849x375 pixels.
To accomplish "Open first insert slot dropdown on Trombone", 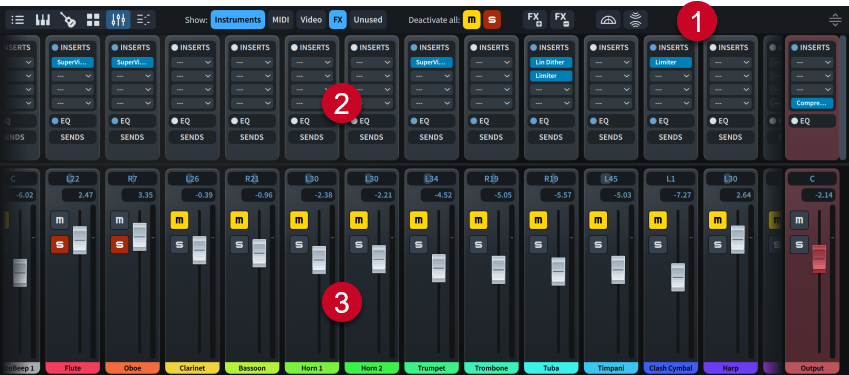I will (x=491, y=62).
